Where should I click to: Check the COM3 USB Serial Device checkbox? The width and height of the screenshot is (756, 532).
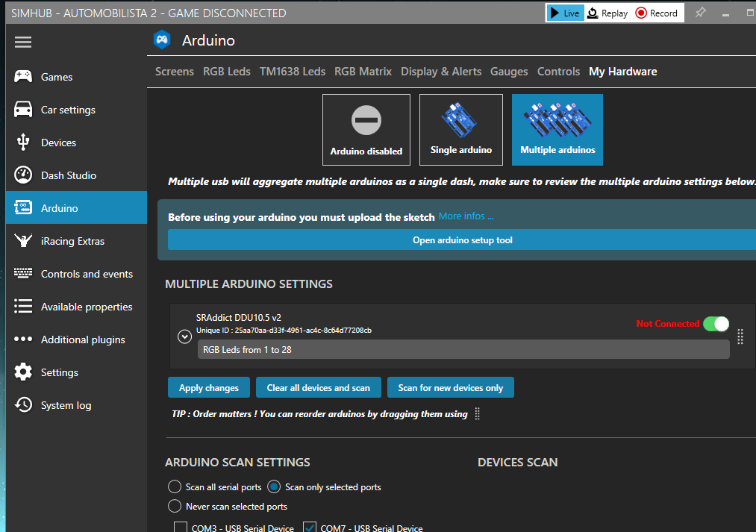(180, 526)
